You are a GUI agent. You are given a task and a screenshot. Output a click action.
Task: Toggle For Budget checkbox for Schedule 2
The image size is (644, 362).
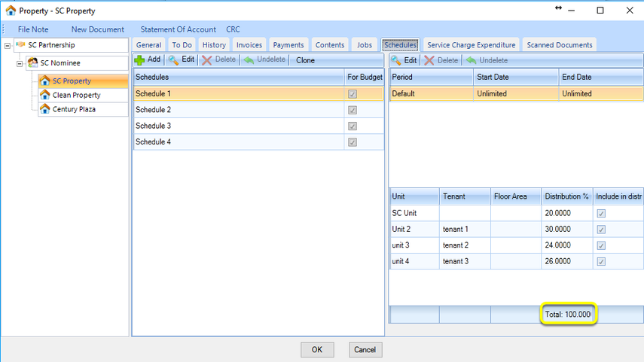tap(353, 110)
